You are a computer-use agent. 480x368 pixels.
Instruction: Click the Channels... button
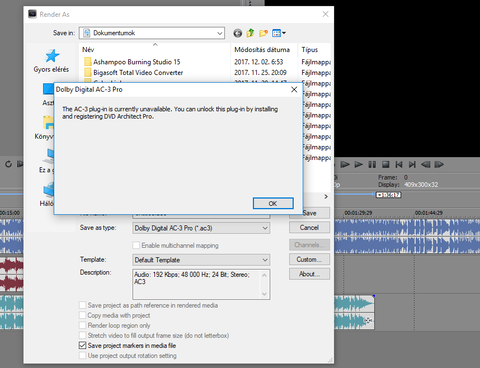(309, 245)
